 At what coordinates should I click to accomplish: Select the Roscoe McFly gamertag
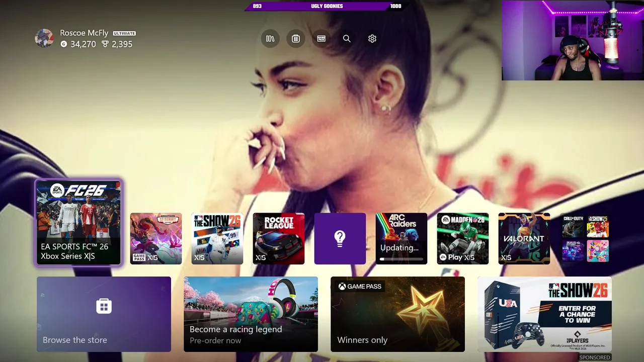pos(84,33)
